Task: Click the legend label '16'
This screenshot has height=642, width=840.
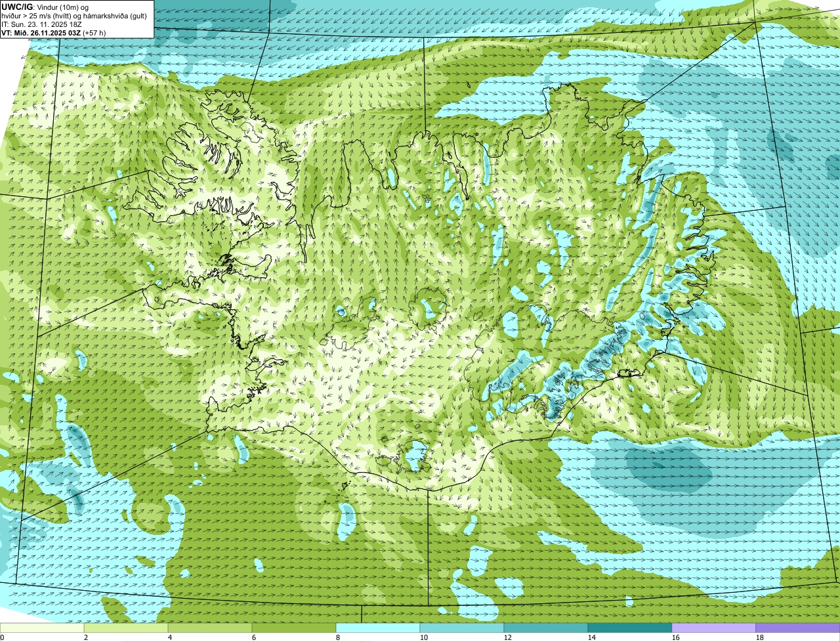Action: pyautogui.click(x=676, y=637)
